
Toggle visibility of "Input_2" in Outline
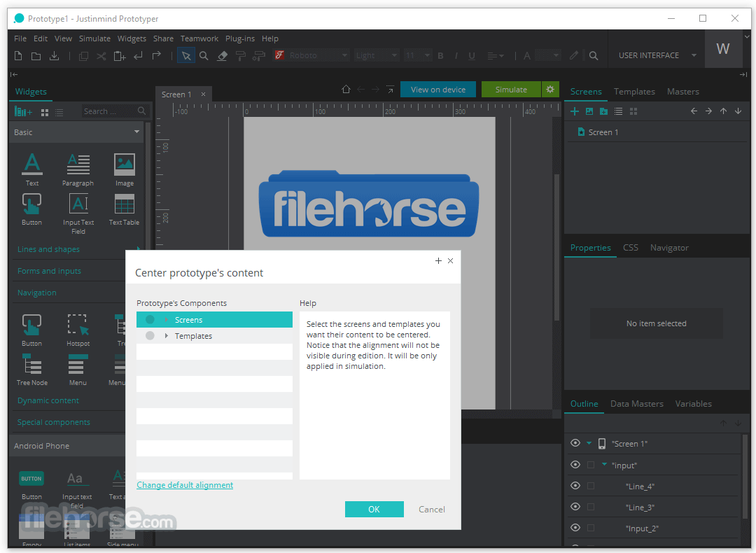click(575, 527)
